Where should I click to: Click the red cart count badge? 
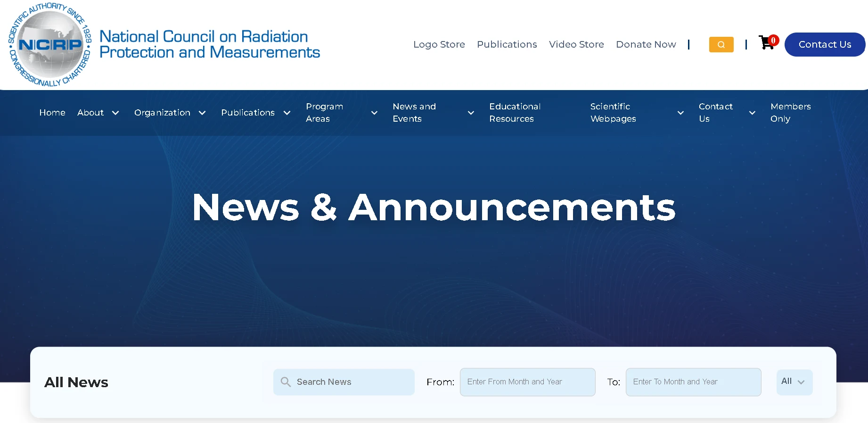point(773,40)
